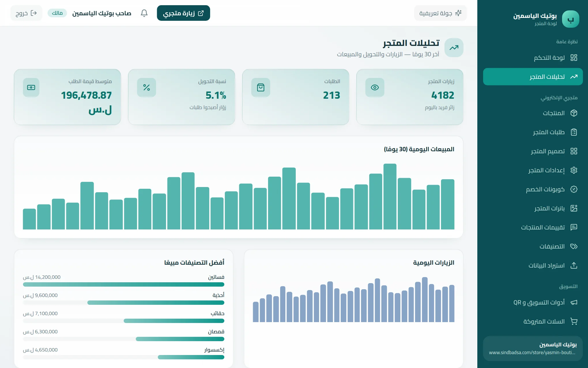Click the box icon next to المنتجات
This screenshot has height=368, width=588.
[x=574, y=113]
